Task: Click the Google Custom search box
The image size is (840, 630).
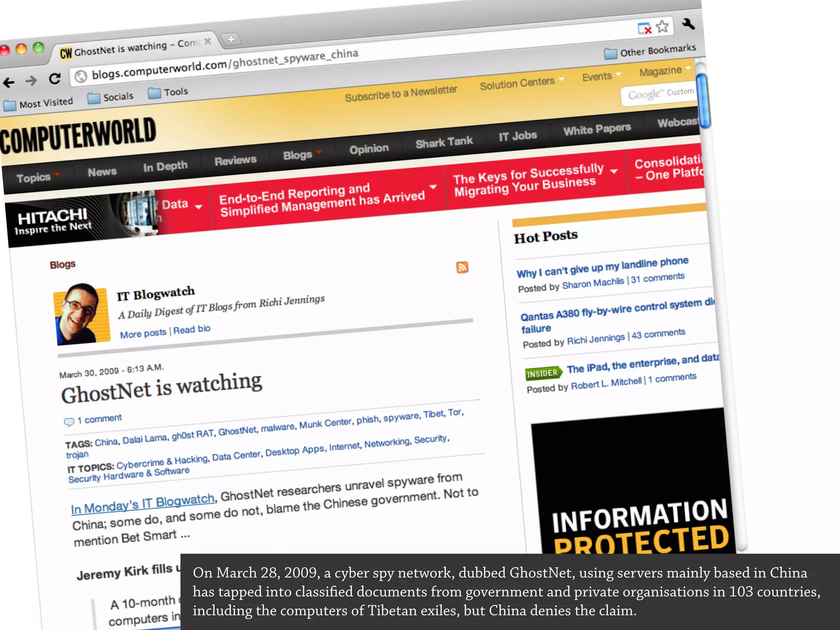Action: click(x=659, y=94)
